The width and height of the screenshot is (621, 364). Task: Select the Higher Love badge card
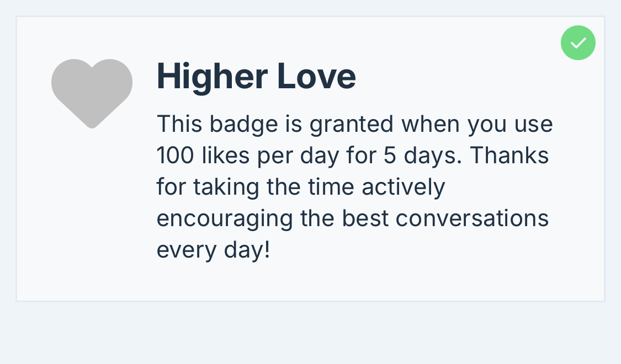coord(310,159)
